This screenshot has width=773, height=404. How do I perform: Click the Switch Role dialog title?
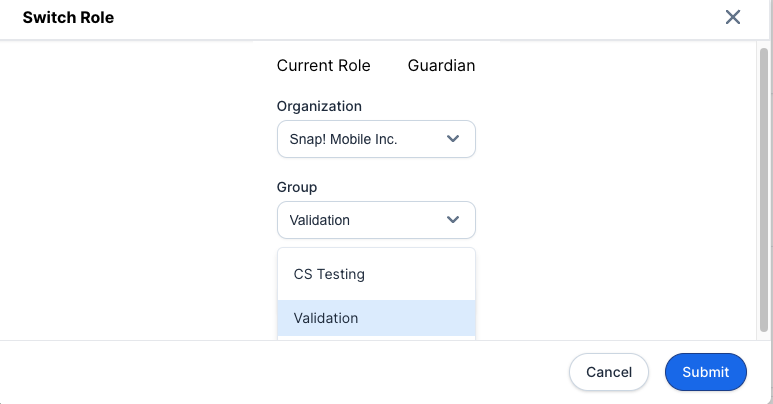coord(68,17)
